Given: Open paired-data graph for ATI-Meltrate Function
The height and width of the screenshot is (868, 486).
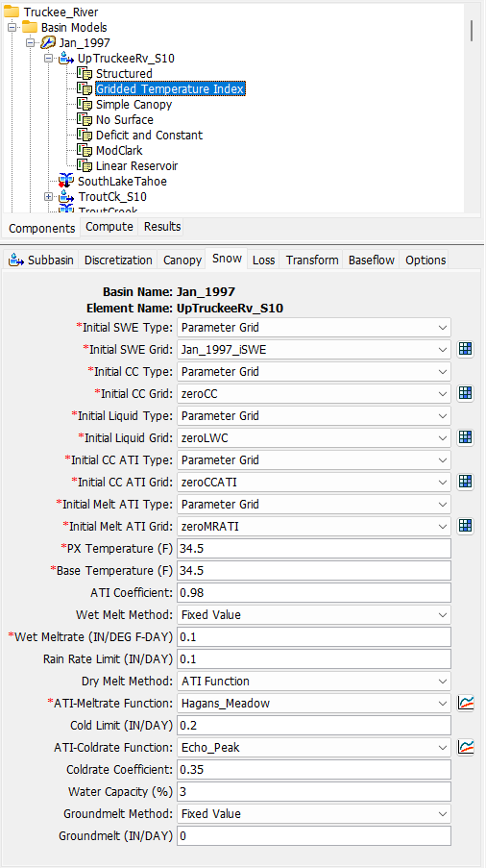Looking at the screenshot, I should pos(466,704).
